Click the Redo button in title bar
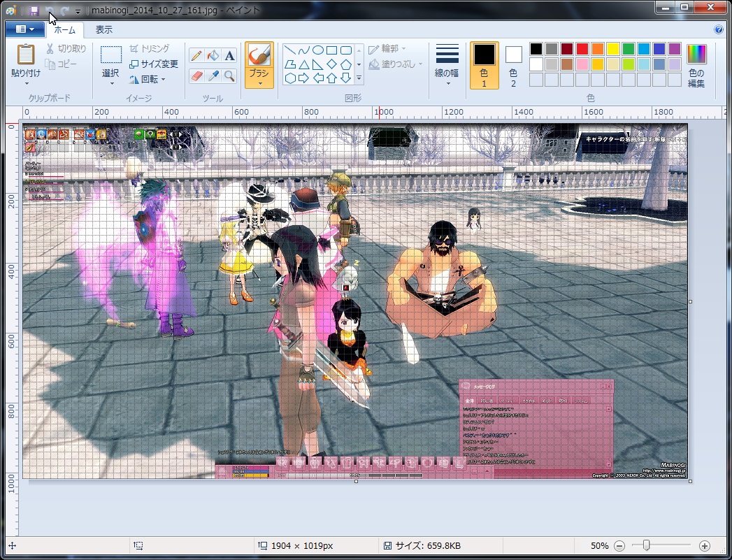 (64, 10)
